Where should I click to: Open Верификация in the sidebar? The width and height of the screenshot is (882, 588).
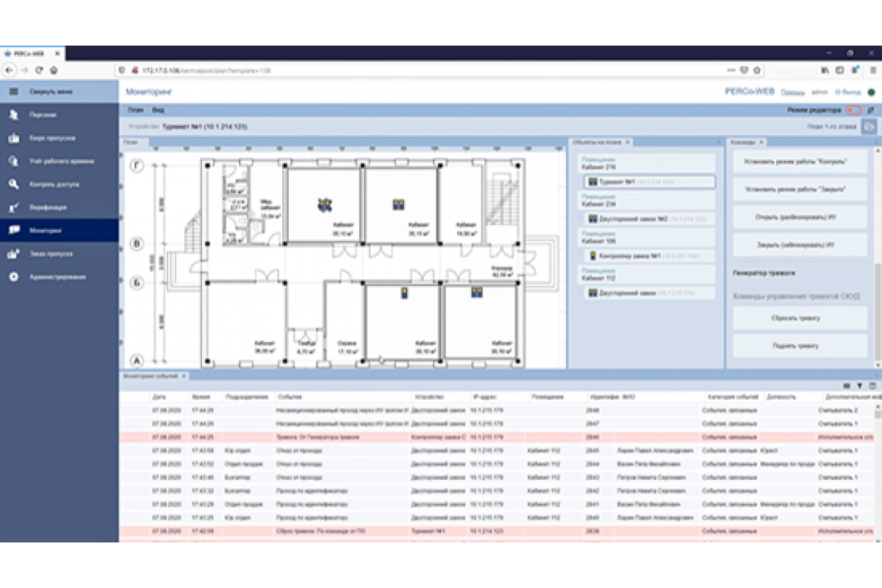point(59,207)
